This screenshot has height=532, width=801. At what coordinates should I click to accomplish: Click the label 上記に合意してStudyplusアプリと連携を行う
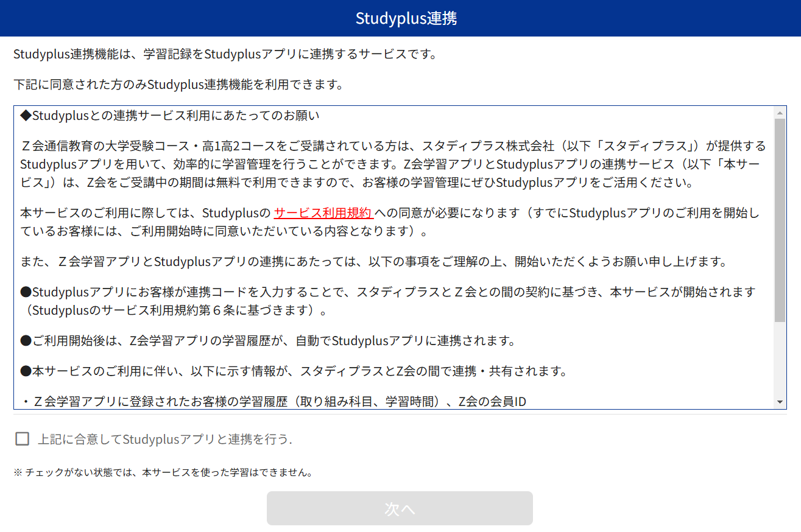point(165,439)
